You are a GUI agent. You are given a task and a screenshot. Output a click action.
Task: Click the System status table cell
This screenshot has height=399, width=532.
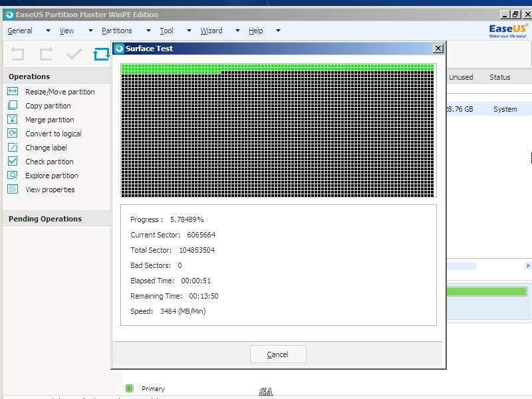coord(505,109)
